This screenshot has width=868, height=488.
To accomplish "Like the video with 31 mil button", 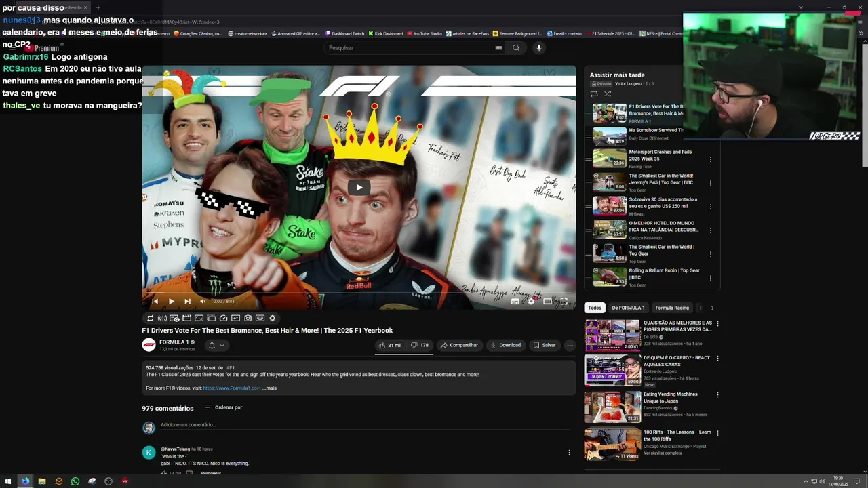I will point(390,345).
